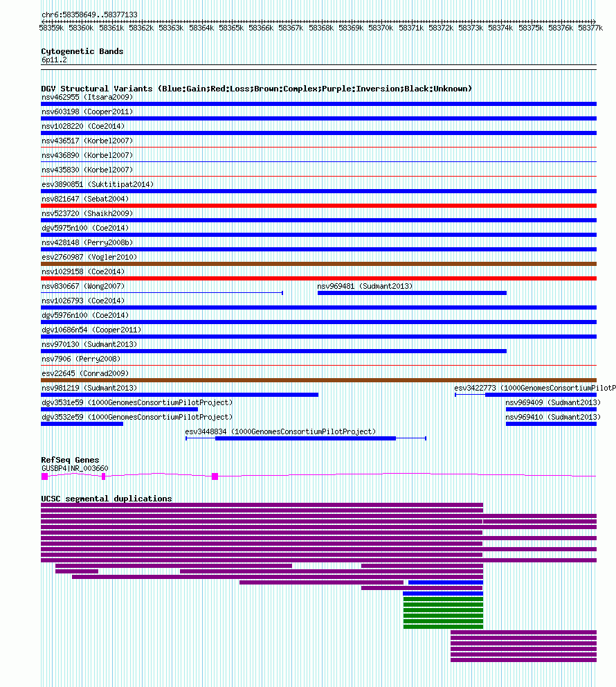Viewport: 616px width, 687px height.
Task: Click dgv3531e59 (1000GenomesConsortiumPilotProject) label
Action: tap(137, 402)
